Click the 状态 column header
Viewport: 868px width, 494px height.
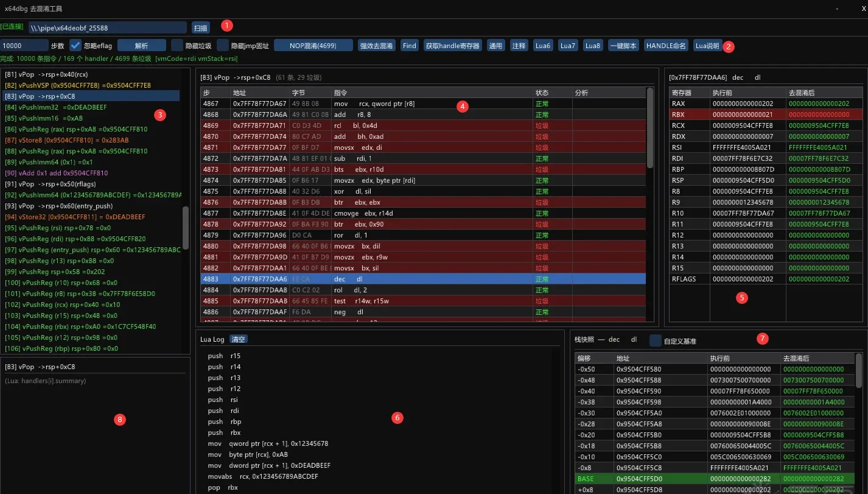click(x=552, y=93)
